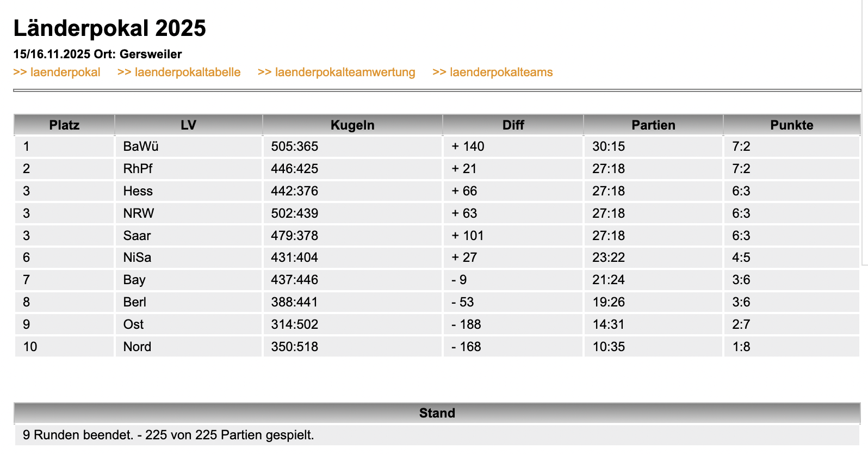The width and height of the screenshot is (868, 454).
Task: Open the laenderpokaltabelle link
Action: tap(179, 72)
